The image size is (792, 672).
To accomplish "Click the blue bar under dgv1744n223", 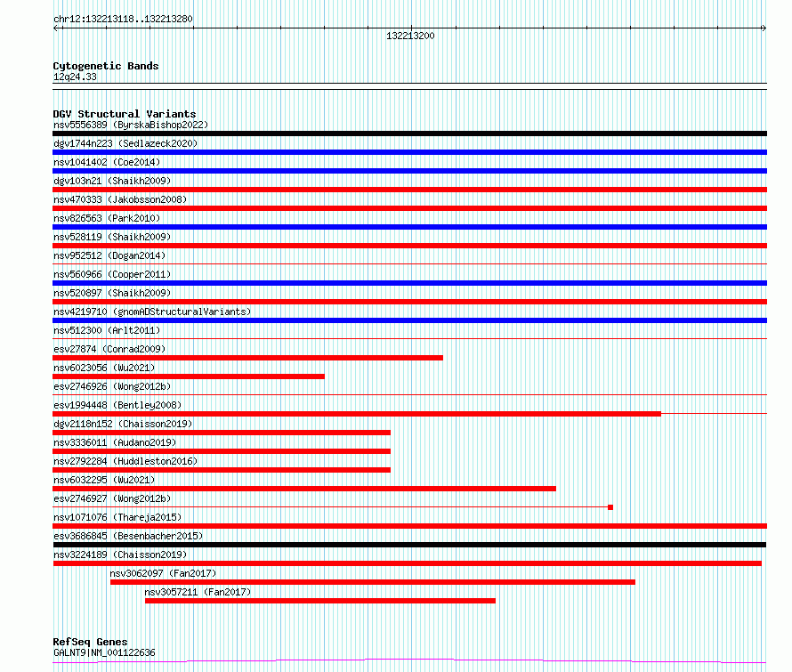I will click(409, 152).
